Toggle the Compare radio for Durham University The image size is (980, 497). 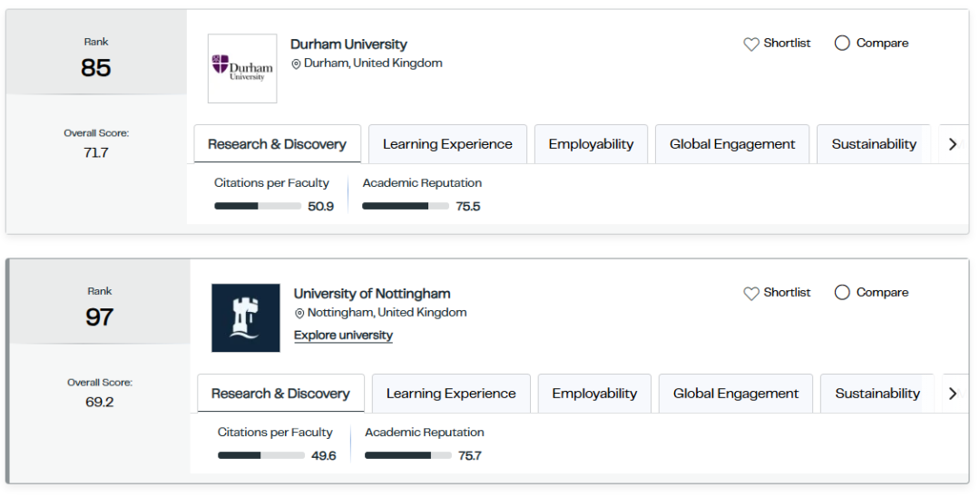[x=842, y=44]
